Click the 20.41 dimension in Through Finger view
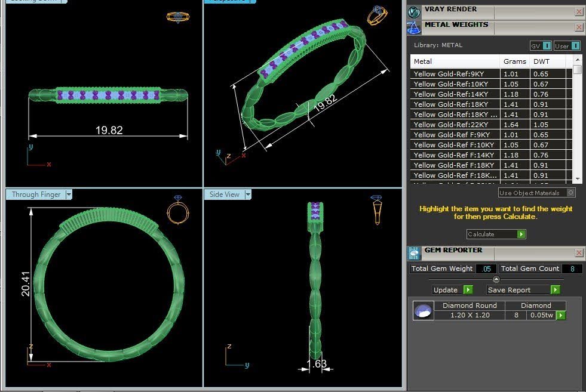The width and height of the screenshot is (586, 392). [x=26, y=284]
